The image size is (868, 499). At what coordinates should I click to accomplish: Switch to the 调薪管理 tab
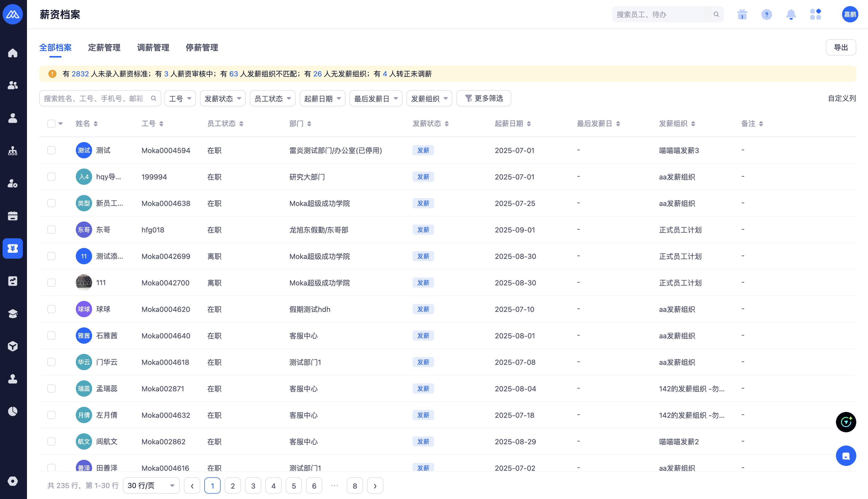153,48
